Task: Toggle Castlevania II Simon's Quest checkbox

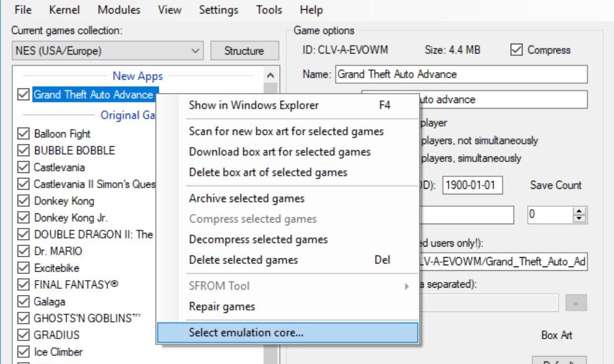Action: (24, 184)
